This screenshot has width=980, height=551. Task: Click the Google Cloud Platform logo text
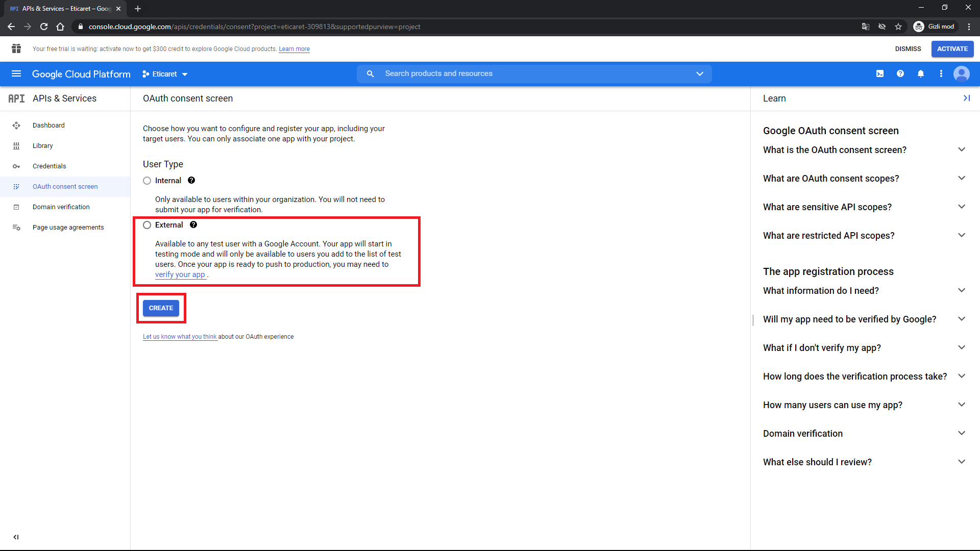(x=81, y=74)
